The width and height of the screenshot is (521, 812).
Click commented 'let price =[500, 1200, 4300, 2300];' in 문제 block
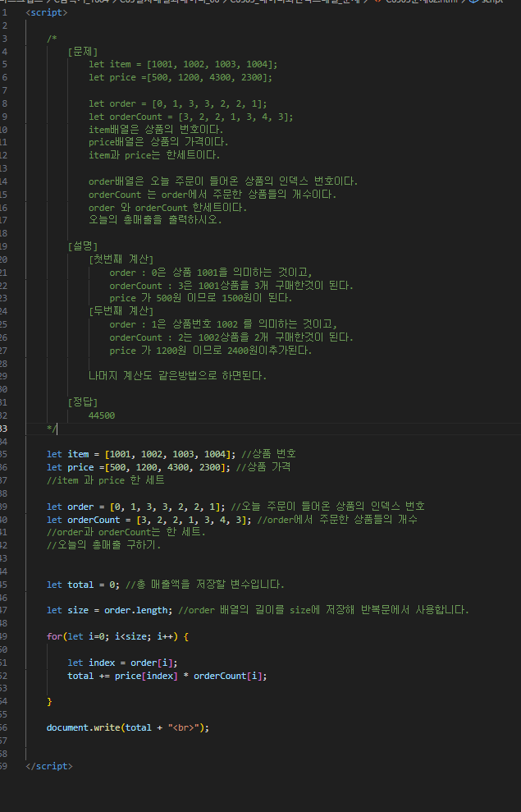[x=181, y=77]
